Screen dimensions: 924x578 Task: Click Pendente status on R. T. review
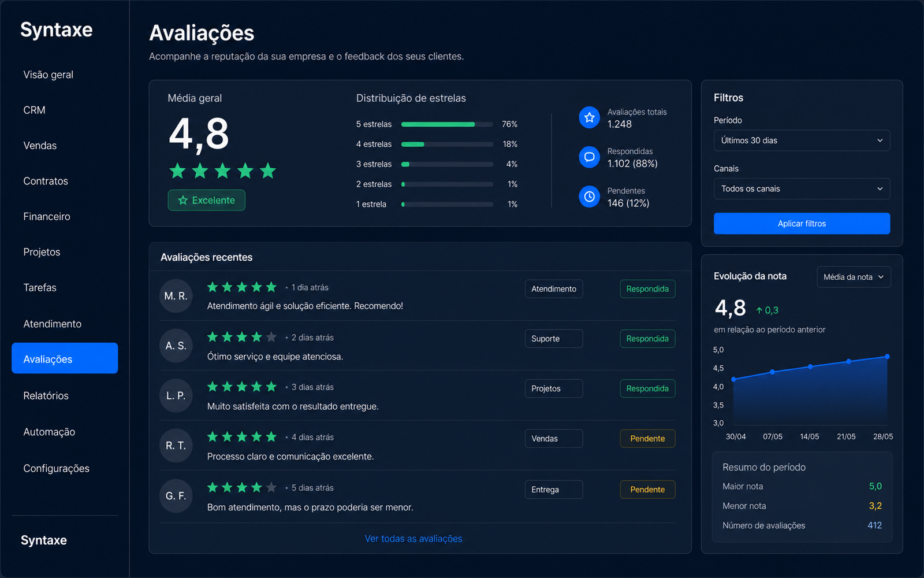(x=647, y=438)
